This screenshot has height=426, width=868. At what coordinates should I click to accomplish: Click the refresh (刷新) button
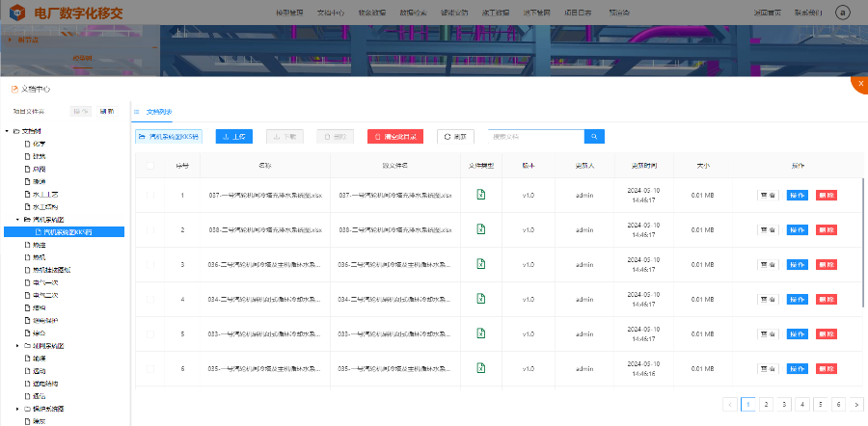point(456,137)
